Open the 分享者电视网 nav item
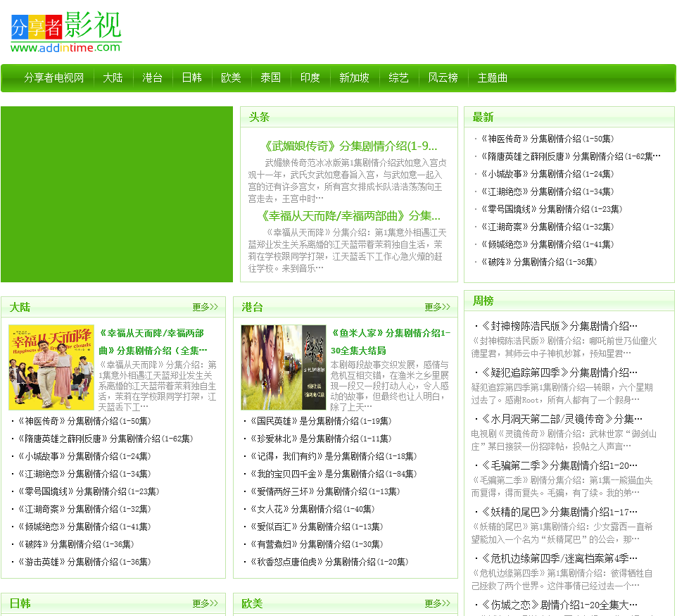 tap(54, 77)
